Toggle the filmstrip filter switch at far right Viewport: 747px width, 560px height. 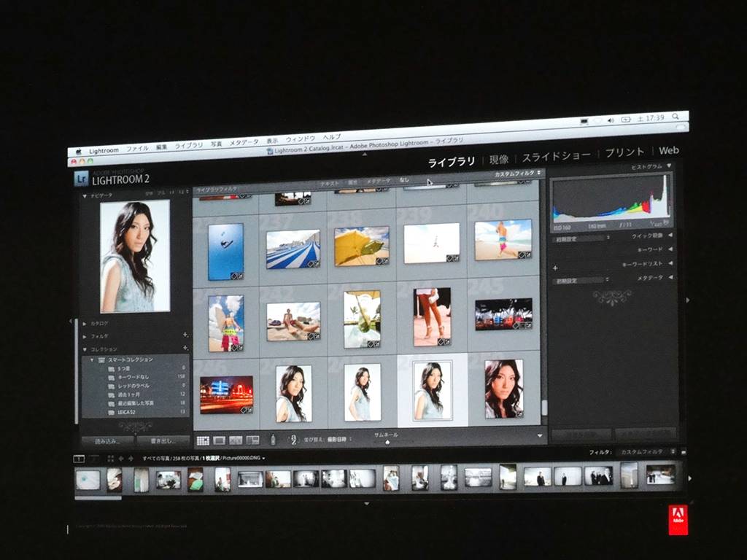(684, 451)
